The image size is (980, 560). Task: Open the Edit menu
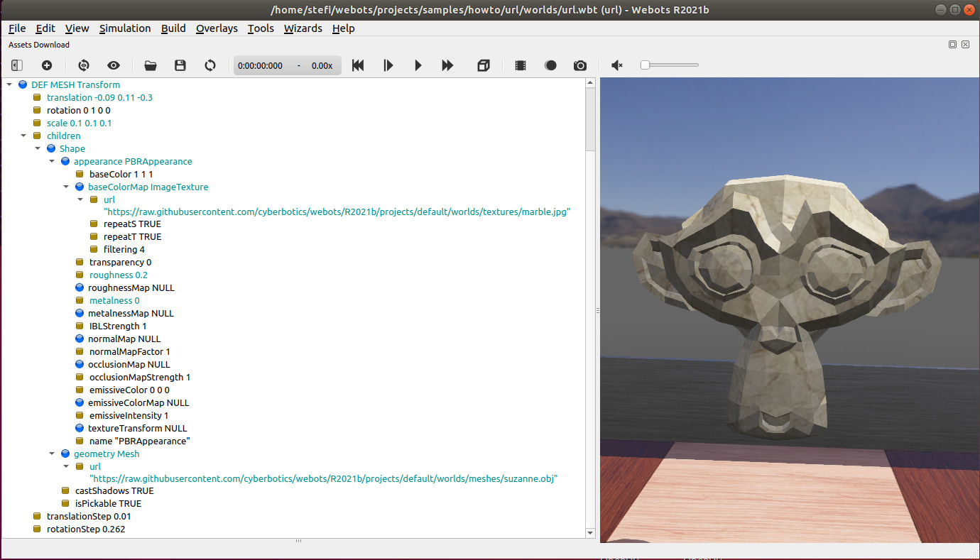click(45, 28)
